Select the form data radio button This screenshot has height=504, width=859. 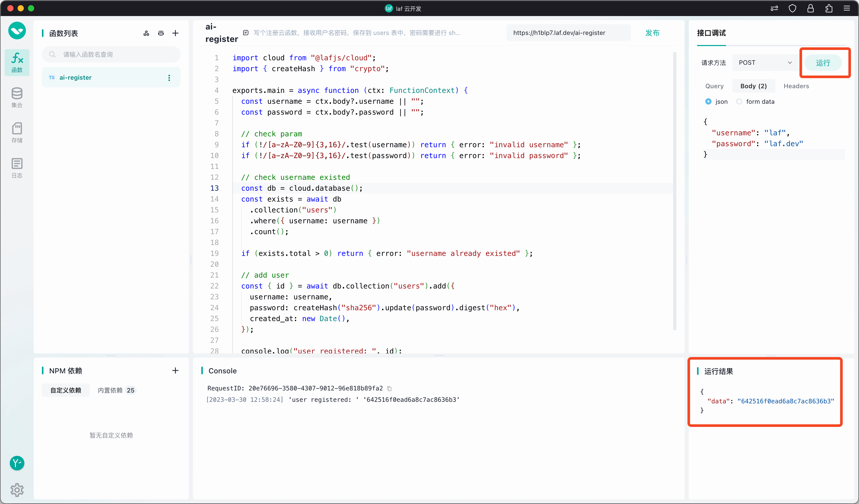point(739,101)
